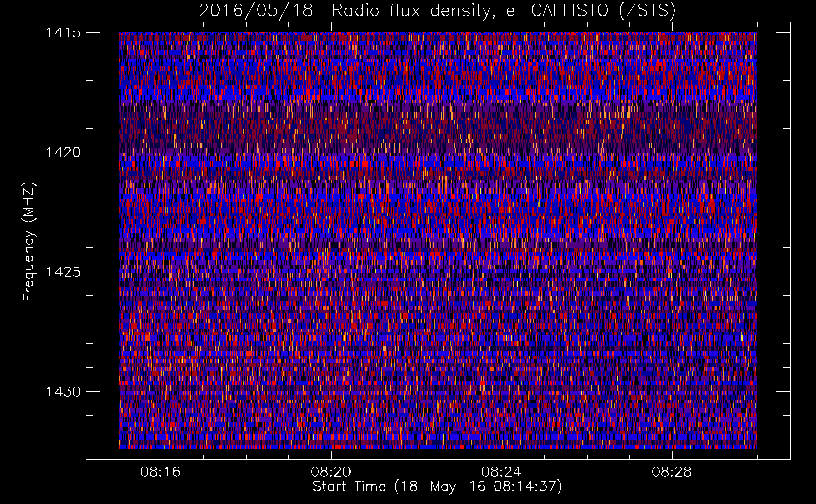The height and width of the screenshot is (504, 816).
Task: Click the 08:20 time tick label
Action: click(331, 472)
